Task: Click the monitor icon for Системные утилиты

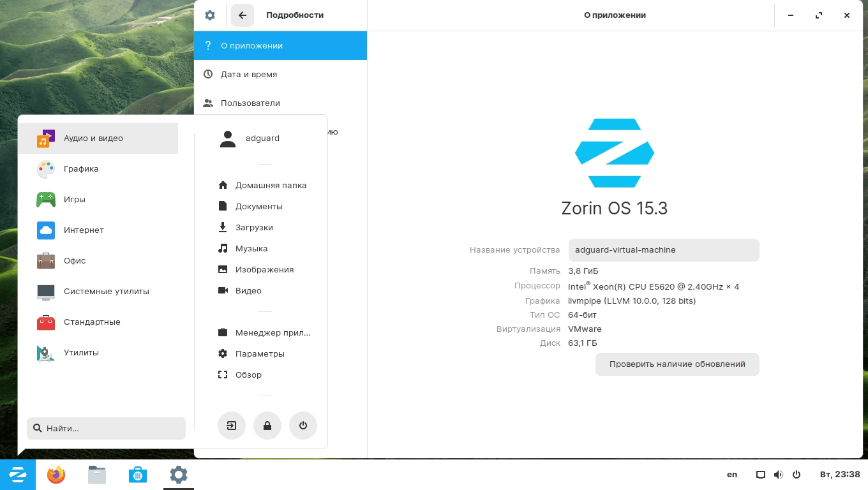Action: (46, 292)
